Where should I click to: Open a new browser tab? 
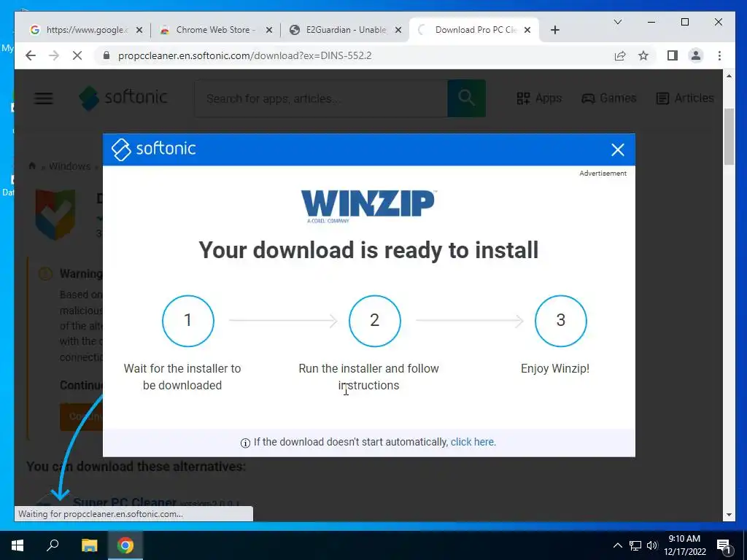(554, 30)
